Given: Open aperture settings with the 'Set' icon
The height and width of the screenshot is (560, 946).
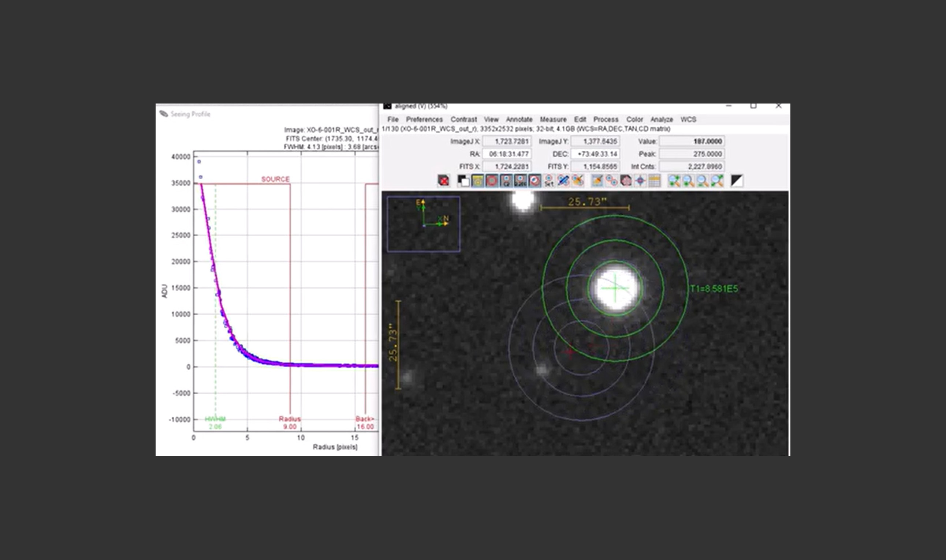Looking at the screenshot, I should [549, 181].
